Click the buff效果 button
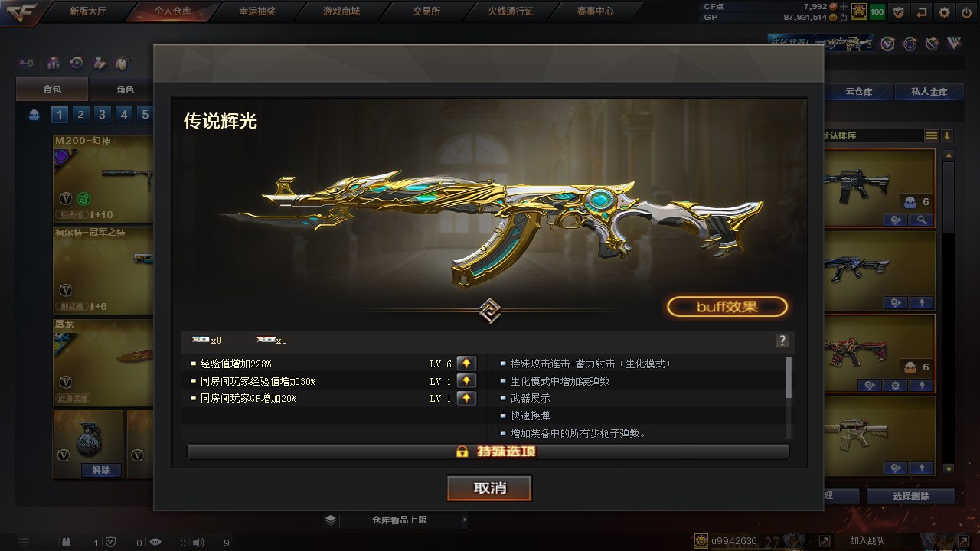The height and width of the screenshot is (551, 980). [x=727, y=307]
